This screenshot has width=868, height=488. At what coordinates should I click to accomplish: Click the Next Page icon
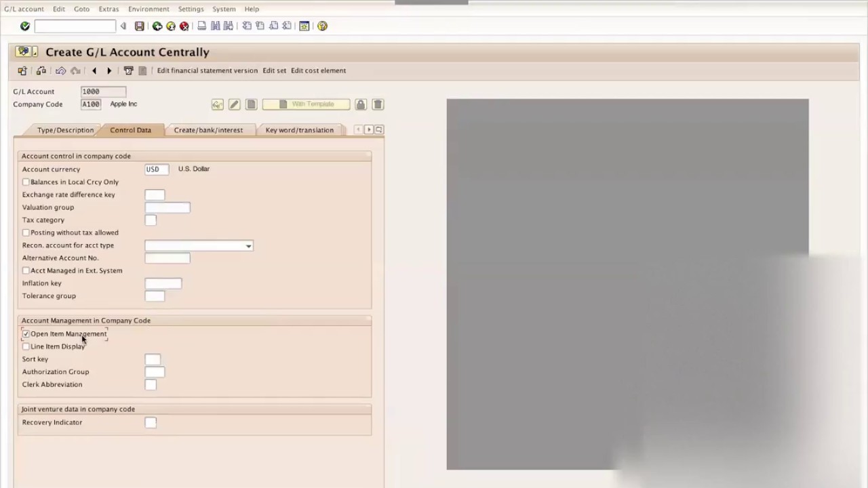pos(273,26)
